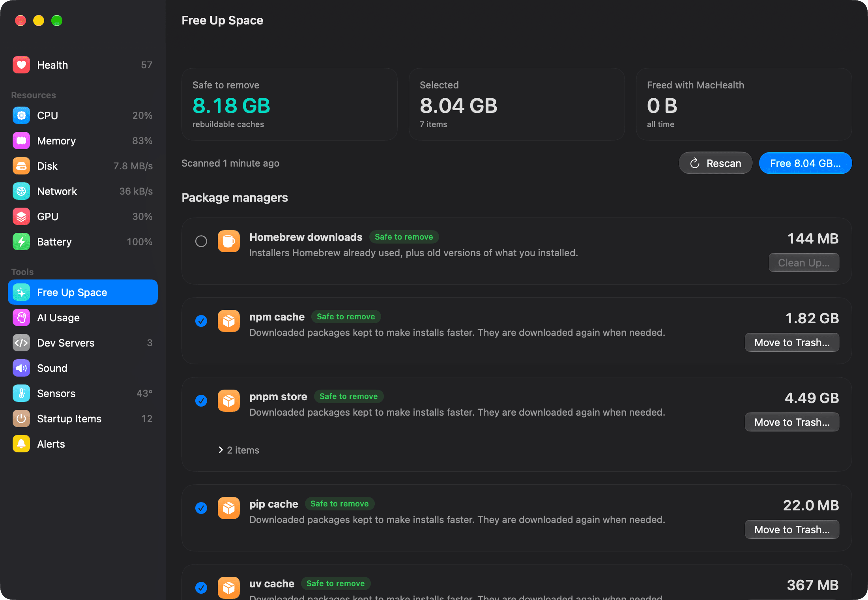Click the Package managers heading
Viewport: 868px width, 600px height.
[235, 197]
